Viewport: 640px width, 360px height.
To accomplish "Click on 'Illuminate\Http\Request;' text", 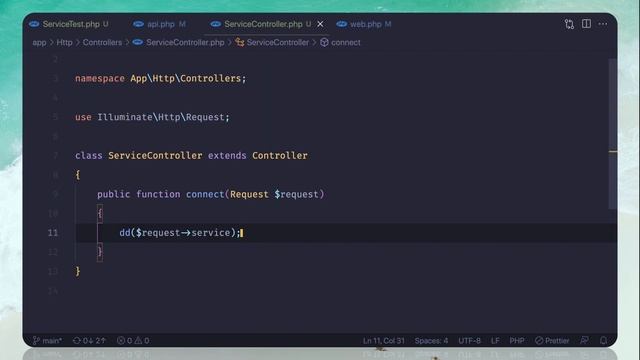I will coord(163,117).
